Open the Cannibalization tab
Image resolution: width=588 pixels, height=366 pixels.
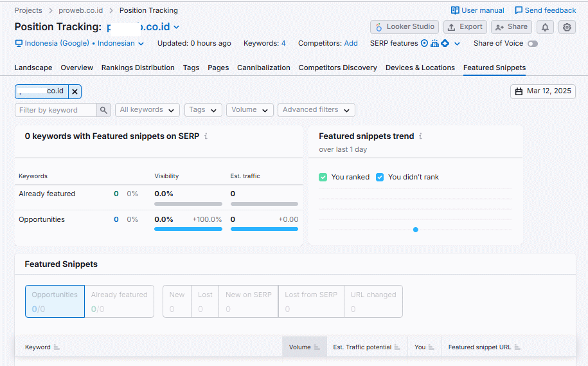[x=263, y=68]
